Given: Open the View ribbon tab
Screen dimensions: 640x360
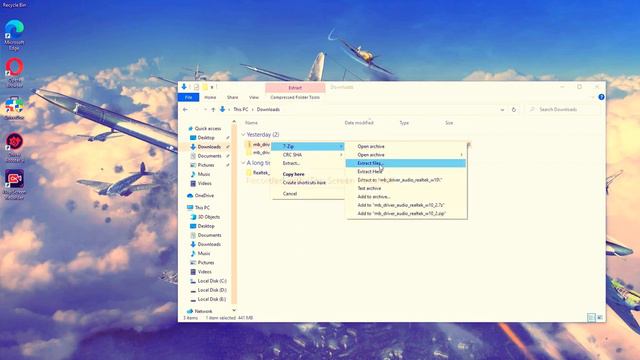Looking at the screenshot, I should tap(254, 97).
